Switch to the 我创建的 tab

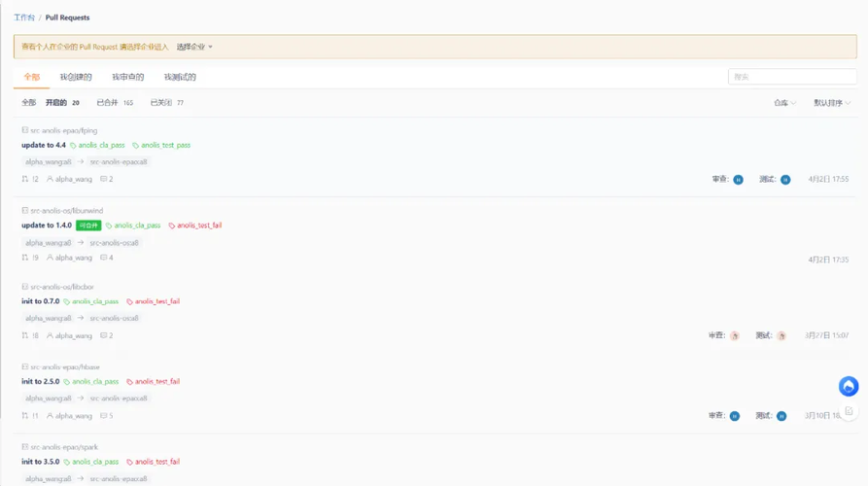tap(76, 77)
